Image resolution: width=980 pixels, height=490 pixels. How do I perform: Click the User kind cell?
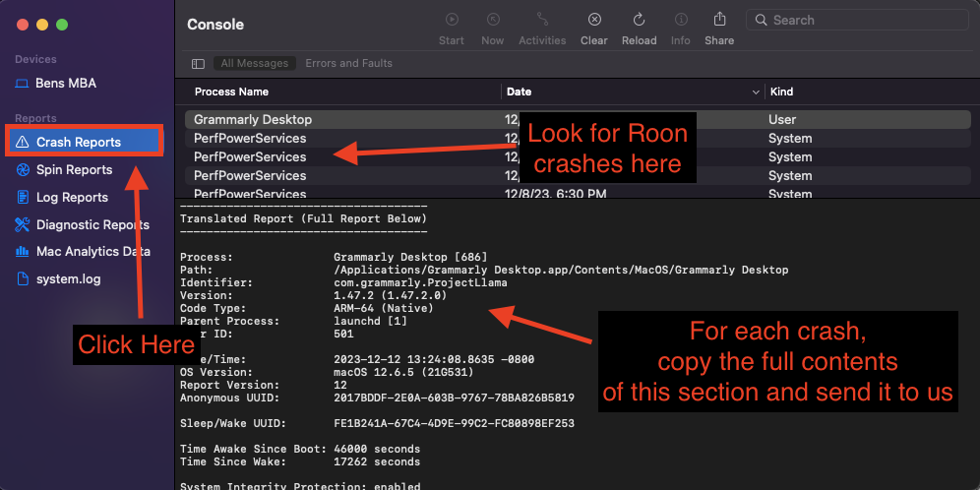[782, 119]
